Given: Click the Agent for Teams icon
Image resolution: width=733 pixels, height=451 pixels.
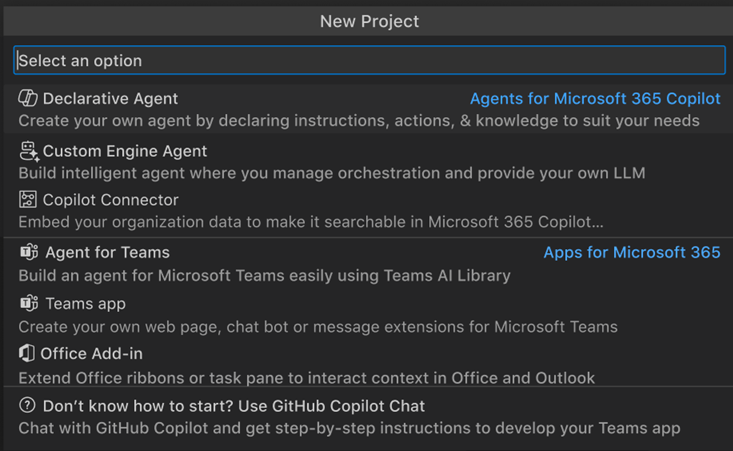Looking at the screenshot, I should coord(29,252).
